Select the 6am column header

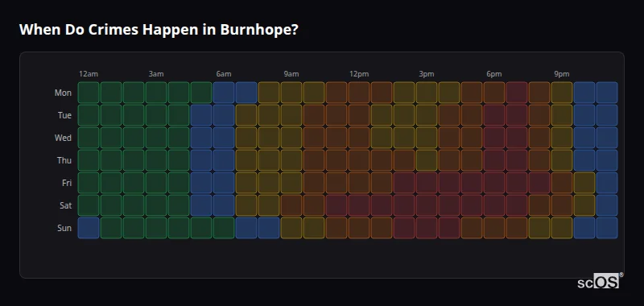point(224,74)
